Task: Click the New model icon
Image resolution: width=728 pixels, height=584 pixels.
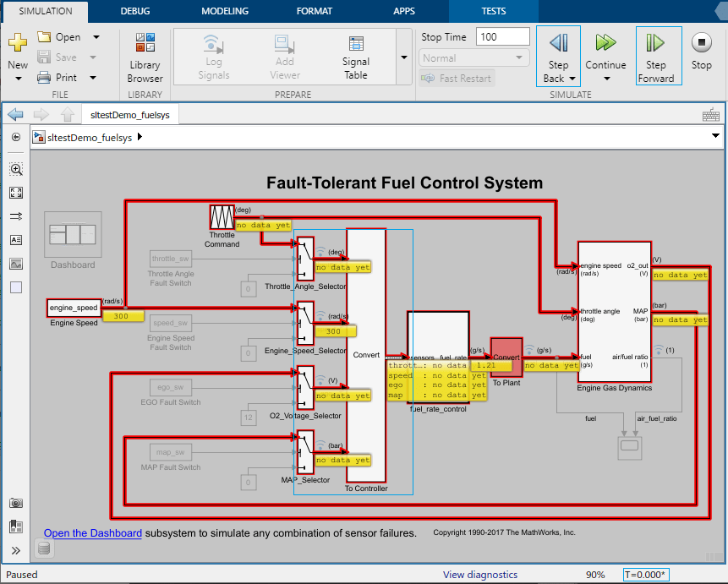Action: click(x=17, y=42)
